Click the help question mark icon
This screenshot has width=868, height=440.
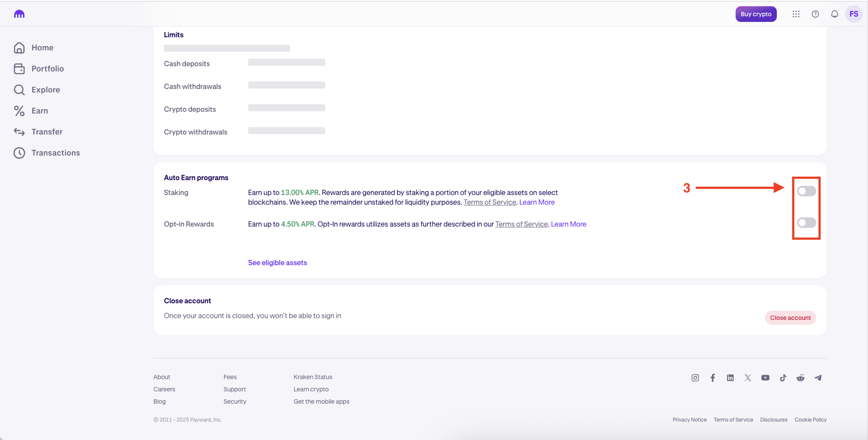[x=815, y=14]
